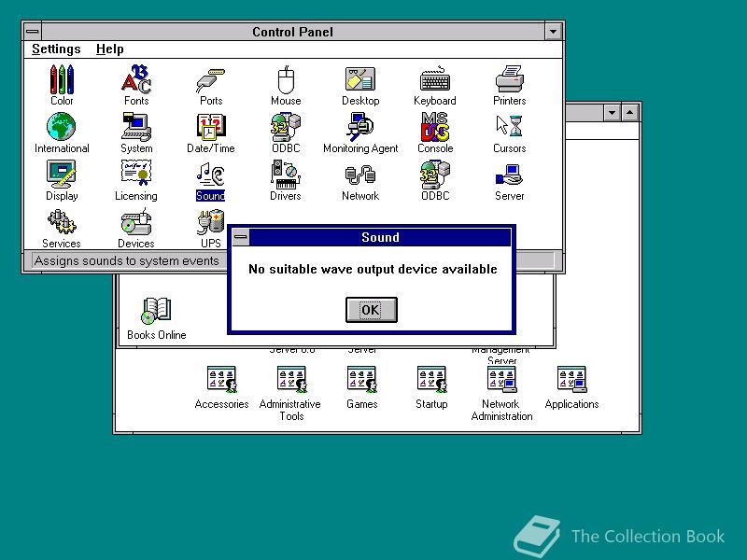Maximize the Program Manager window behind
The height and width of the screenshot is (560, 747).
[629, 113]
